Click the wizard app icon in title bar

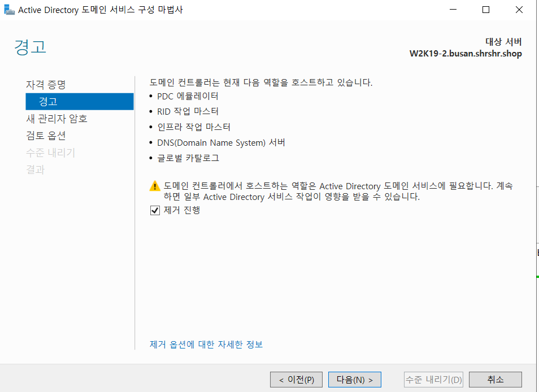[9, 10]
